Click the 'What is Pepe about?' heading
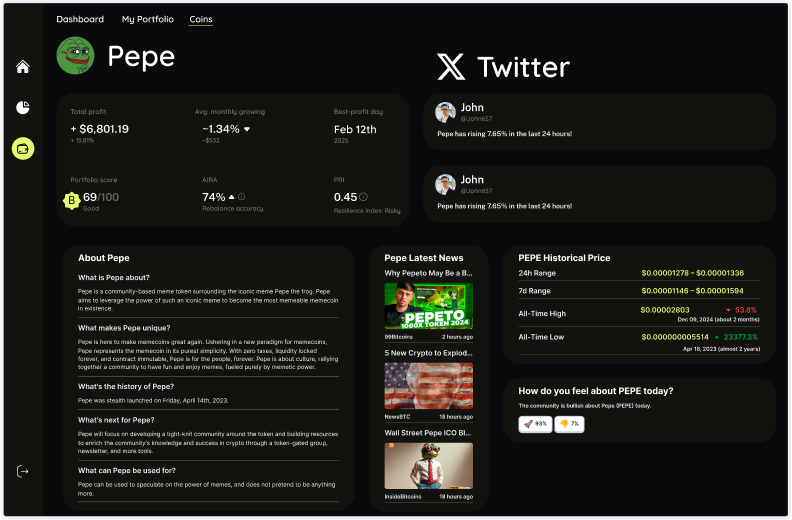 114,277
